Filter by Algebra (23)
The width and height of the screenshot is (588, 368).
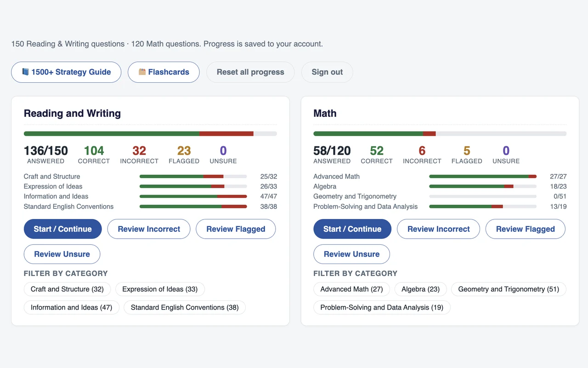pos(421,289)
